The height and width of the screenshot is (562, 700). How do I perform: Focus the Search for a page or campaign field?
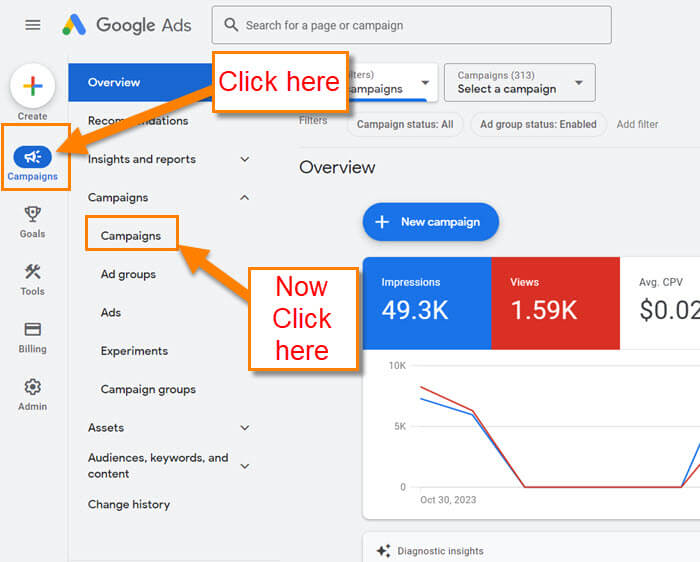(x=412, y=25)
